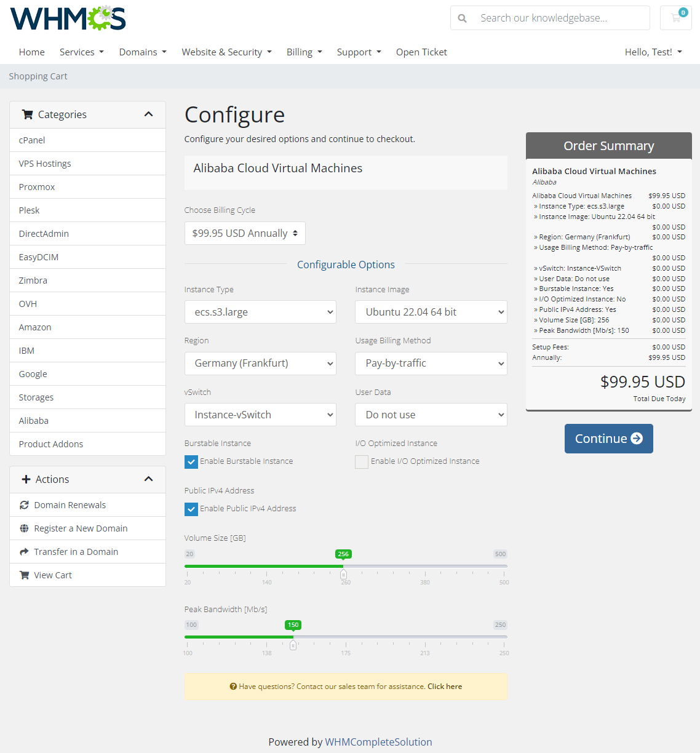Open the shopping cart icon in header

click(x=676, y=18)
